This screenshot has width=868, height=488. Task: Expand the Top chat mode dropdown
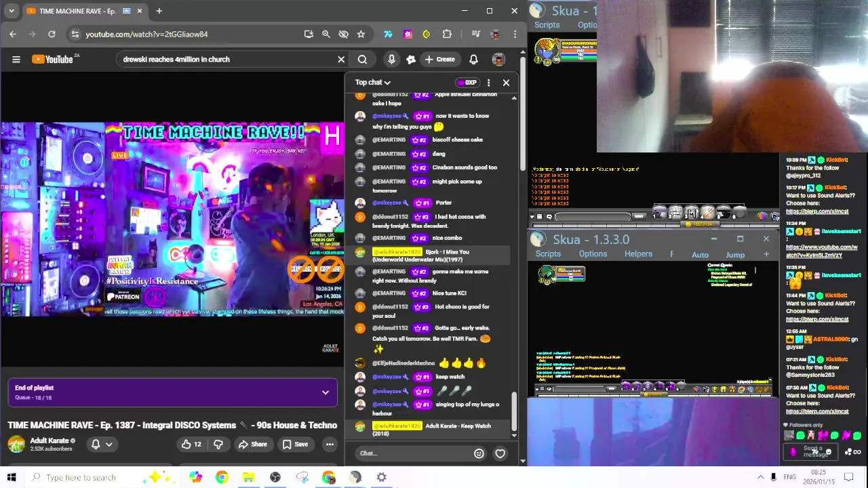[373, 83]
